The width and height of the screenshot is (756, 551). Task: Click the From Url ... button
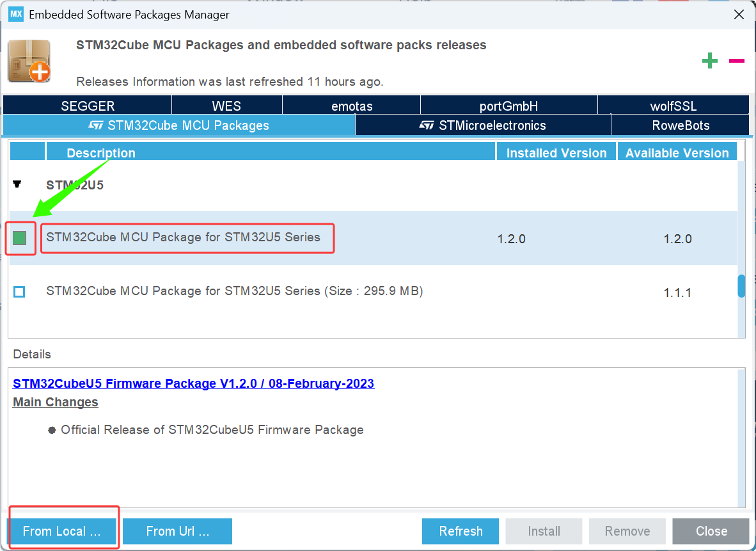(x=177, y=531)
